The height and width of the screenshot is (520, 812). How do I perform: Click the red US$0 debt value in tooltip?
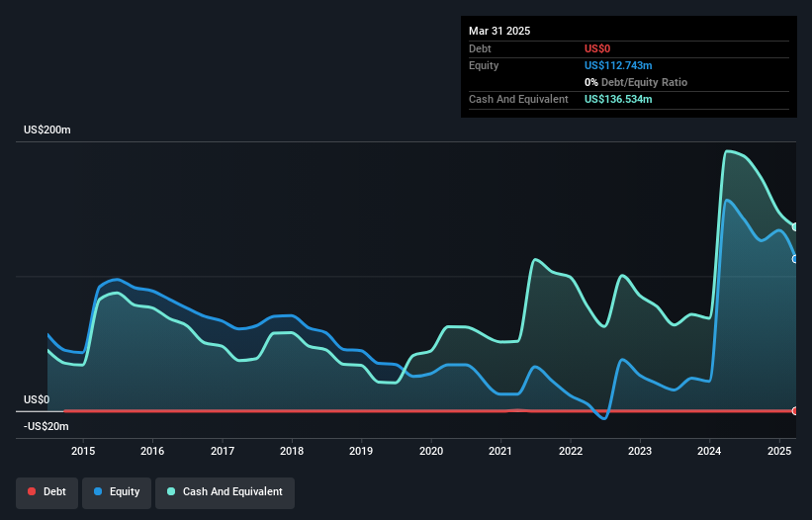[597, 48]
